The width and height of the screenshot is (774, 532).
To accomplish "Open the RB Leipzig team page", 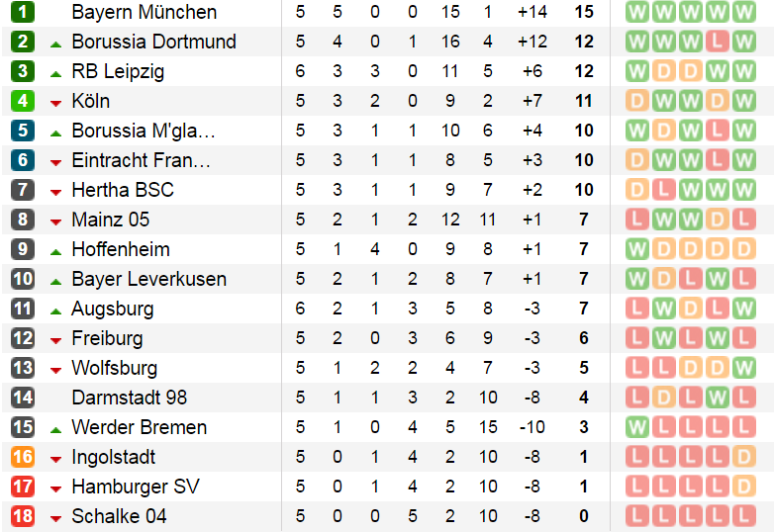I will coord(118,71).
